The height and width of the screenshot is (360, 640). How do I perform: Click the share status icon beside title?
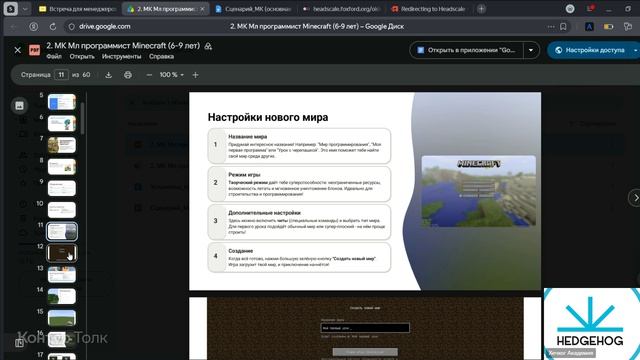coord(208,46)
